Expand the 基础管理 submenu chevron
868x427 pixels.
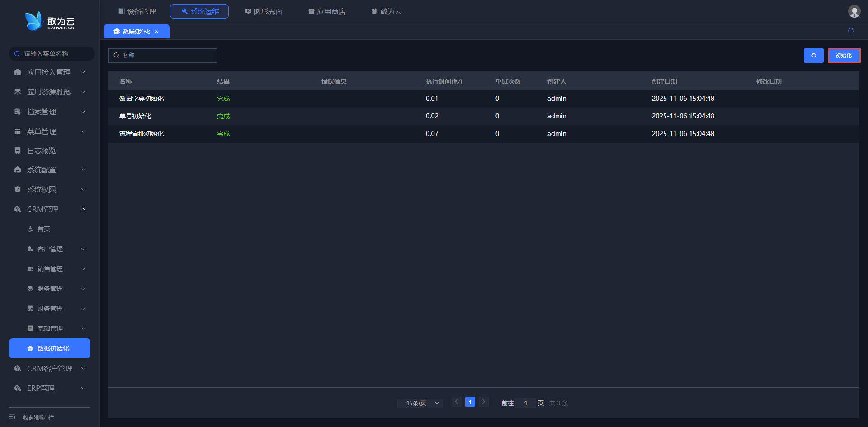[x=83, y=328]
